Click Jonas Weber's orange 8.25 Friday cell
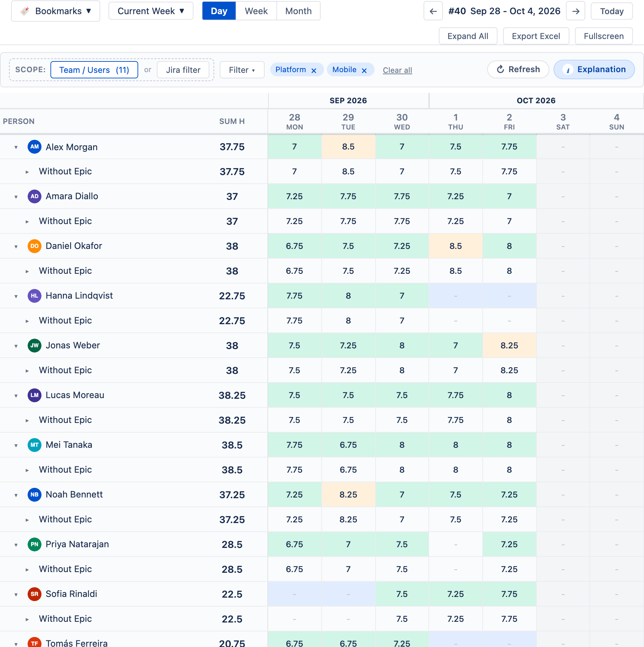 pyautogui.click(x=509, y=346)
